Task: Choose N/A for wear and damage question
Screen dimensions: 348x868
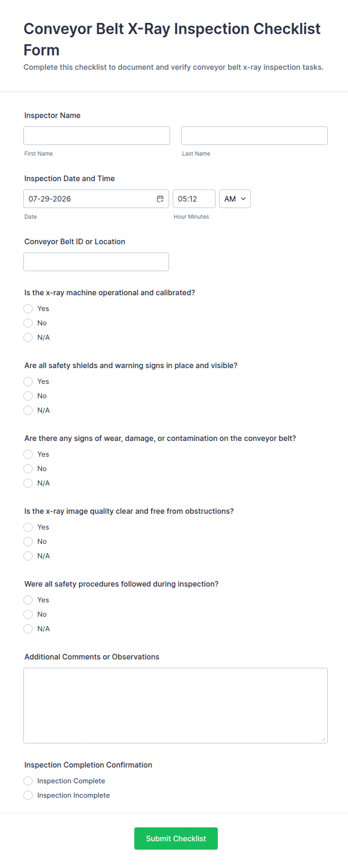Action: coord(28,483)
